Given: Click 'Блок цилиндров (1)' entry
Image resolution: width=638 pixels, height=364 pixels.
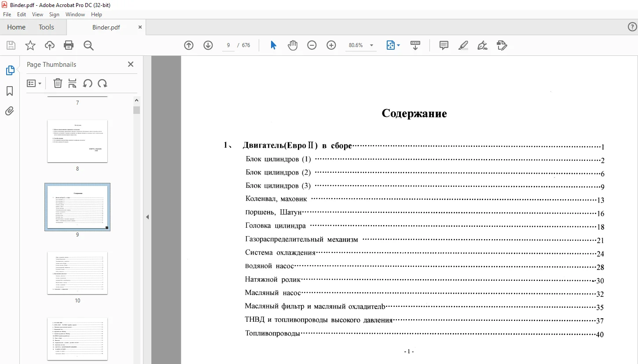Looking at the screenshot, I should [x=278, y=159].
